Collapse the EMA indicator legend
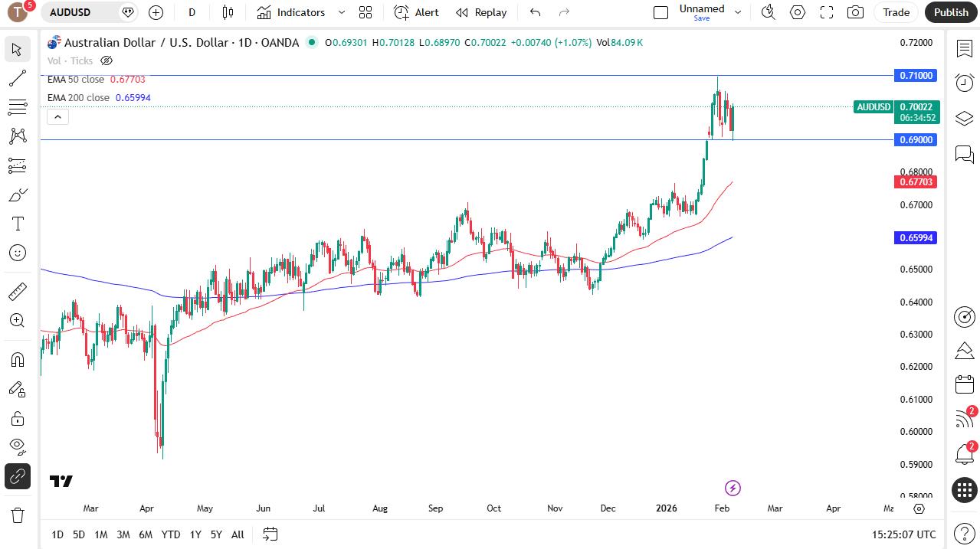This screenshot has height=549, width=980. point(57,116)
